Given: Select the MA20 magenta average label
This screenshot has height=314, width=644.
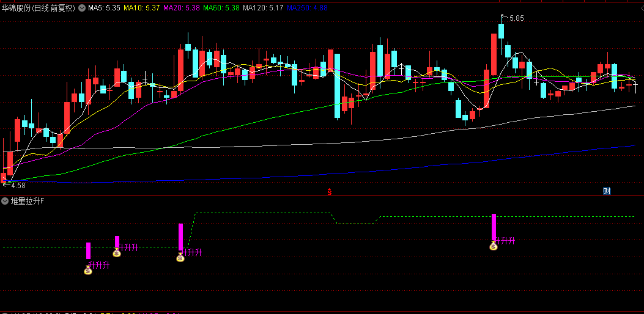Looking at the screenshot, I should click(x=181, y=8).
